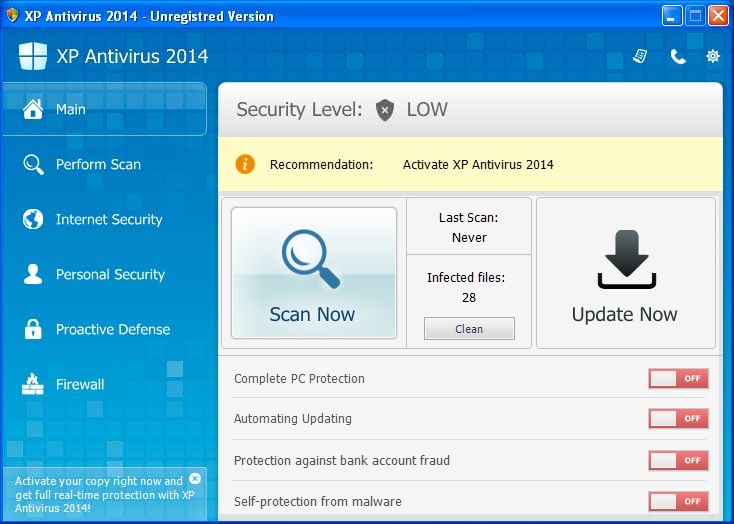Open Personal Security section

tap(104, 274)
